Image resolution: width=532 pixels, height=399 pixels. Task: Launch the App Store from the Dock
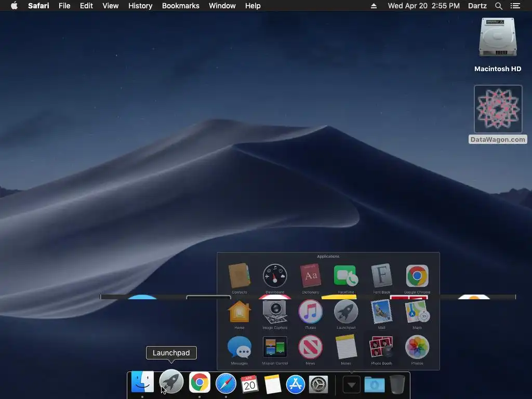(296, 384)
